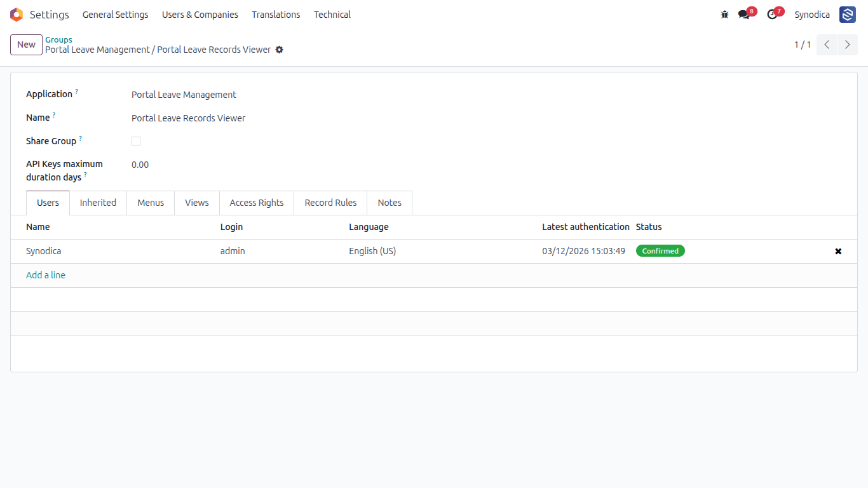The height and width of the screenshot is (488, 868).
Task: Click Add a line link
Action: pos(46,275)
